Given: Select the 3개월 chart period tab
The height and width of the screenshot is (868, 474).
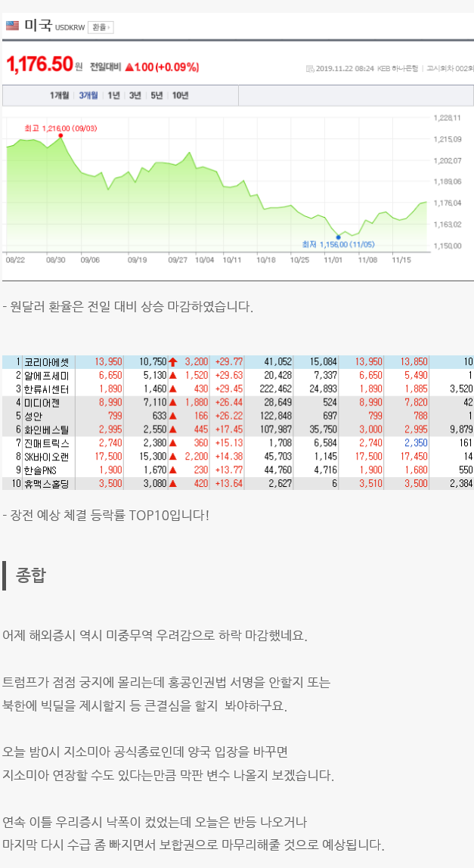Looking at the screenshot, I should point(88,95).
